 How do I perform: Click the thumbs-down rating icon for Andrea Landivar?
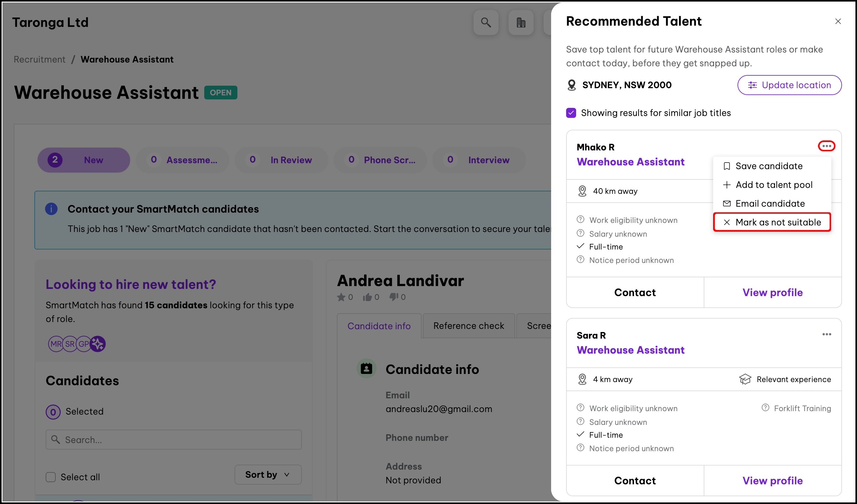(393, 297)
